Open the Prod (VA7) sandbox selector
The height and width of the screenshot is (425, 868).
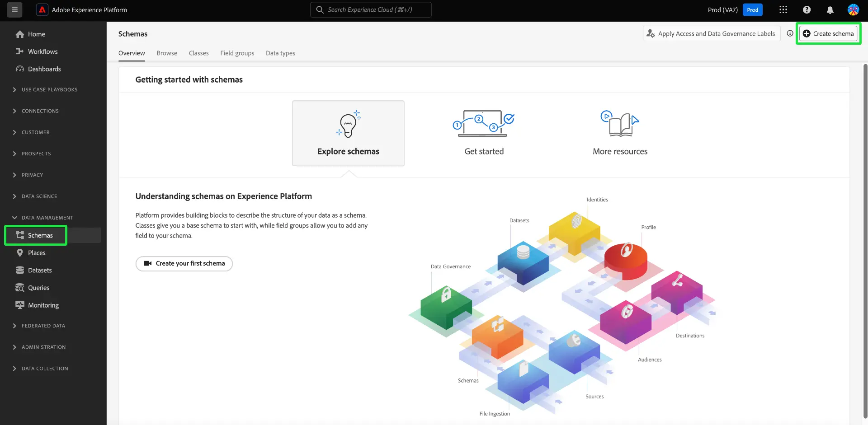[722, 10]
